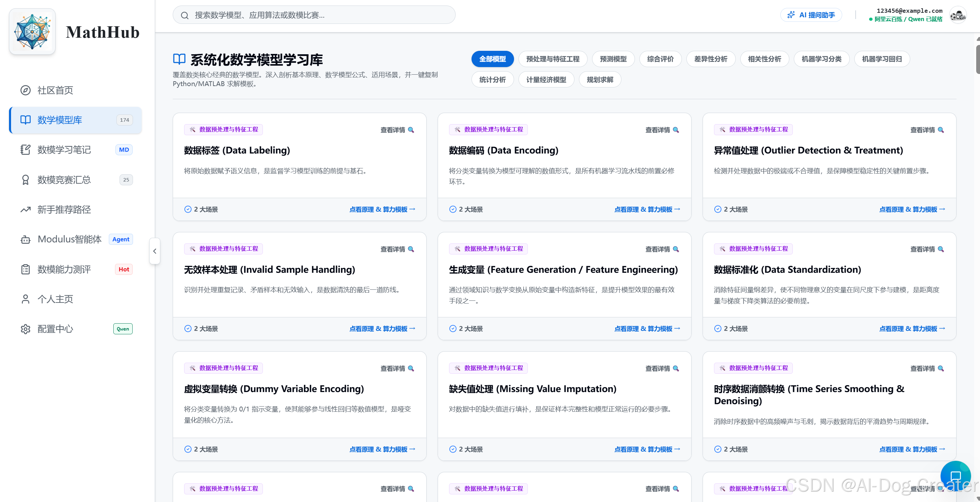Click the 缺失值处理 (Missing Value Imputation) title
This screenshot has width=980, height=502.
[x=533, y=389]
